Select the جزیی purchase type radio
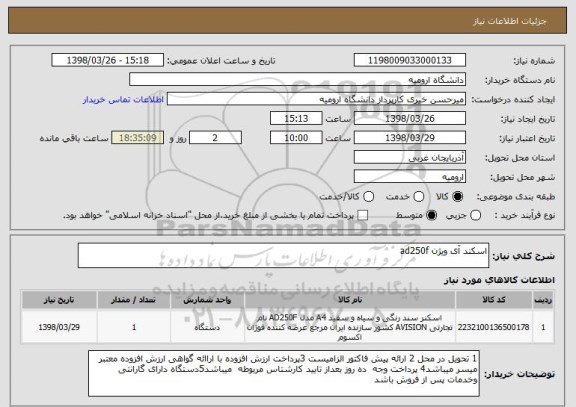Screen dimensions: 576x407 click(x=475, y=215)
